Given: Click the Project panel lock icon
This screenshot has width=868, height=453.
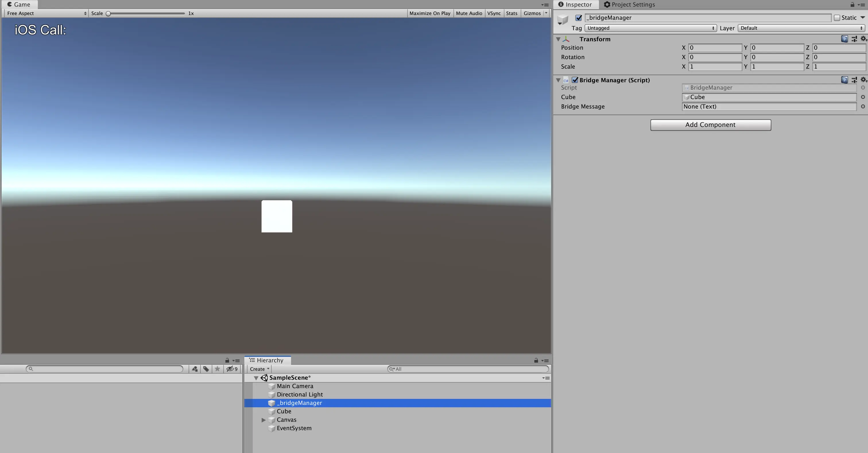Looking at the screenshot, I should click(x=227, y=361).
